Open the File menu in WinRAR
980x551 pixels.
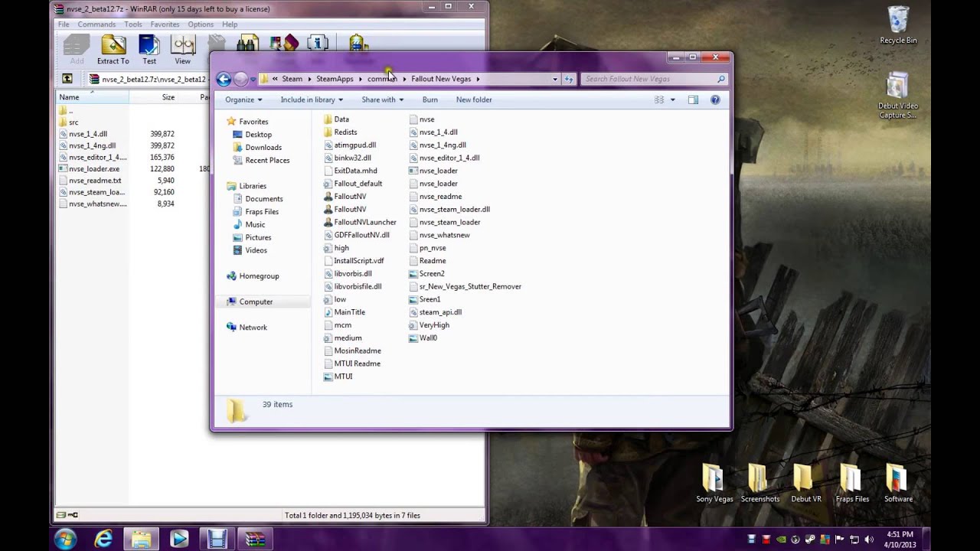click(x=64, y=24)
